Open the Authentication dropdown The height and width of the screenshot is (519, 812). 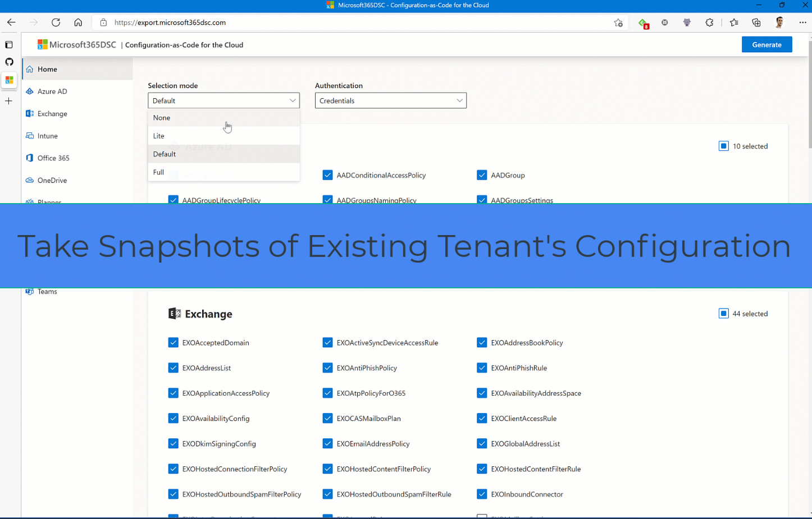tap(391, 100)
